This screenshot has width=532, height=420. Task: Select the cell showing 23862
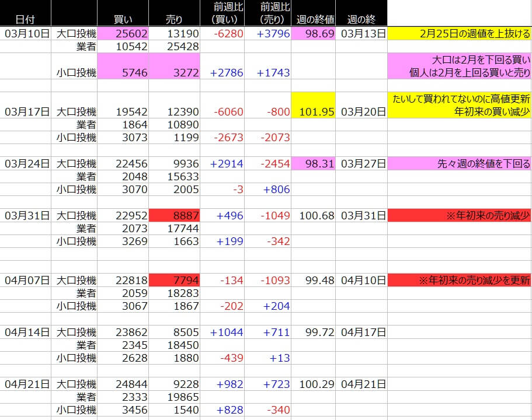pyautogui.click(x=123, y=332)
